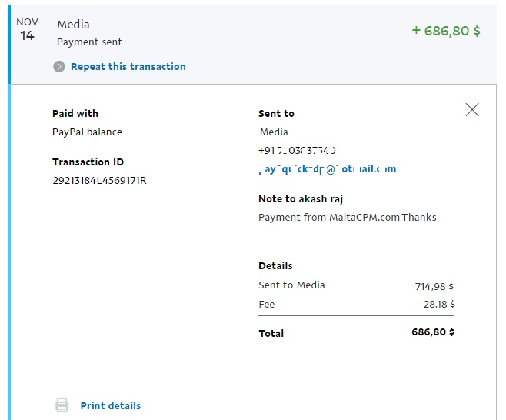Click the Total 686,80 $ value
The image size is (506, 420).
point(433,332)
